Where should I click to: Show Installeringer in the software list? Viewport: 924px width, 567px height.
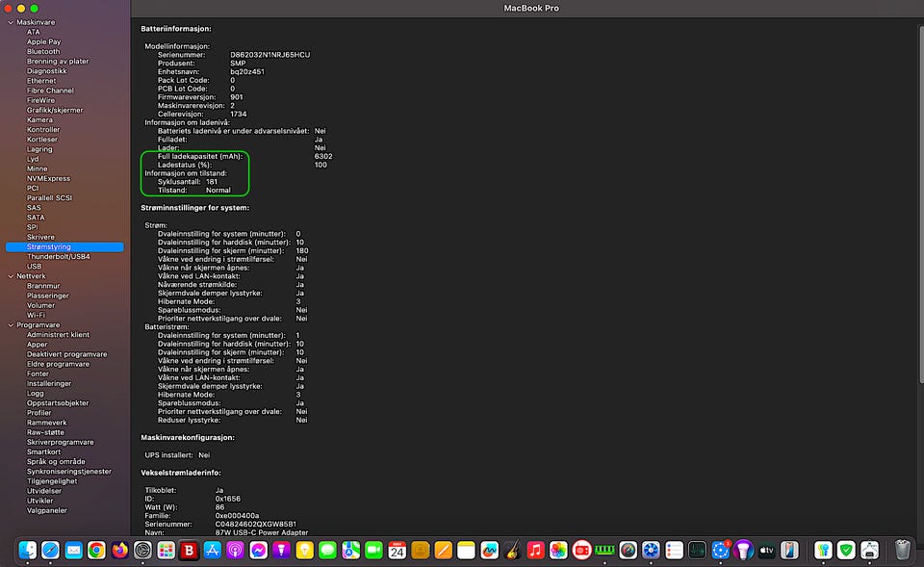(x=48, y=383)
